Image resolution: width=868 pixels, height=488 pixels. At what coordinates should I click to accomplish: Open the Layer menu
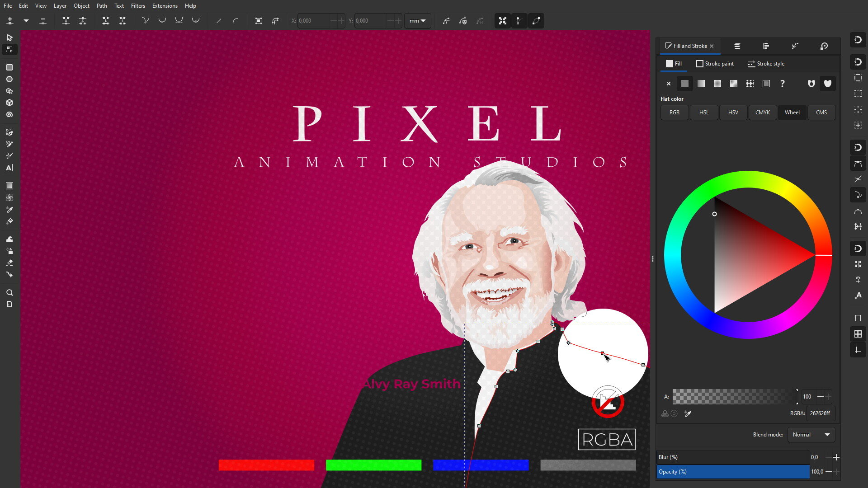[60, 6]
